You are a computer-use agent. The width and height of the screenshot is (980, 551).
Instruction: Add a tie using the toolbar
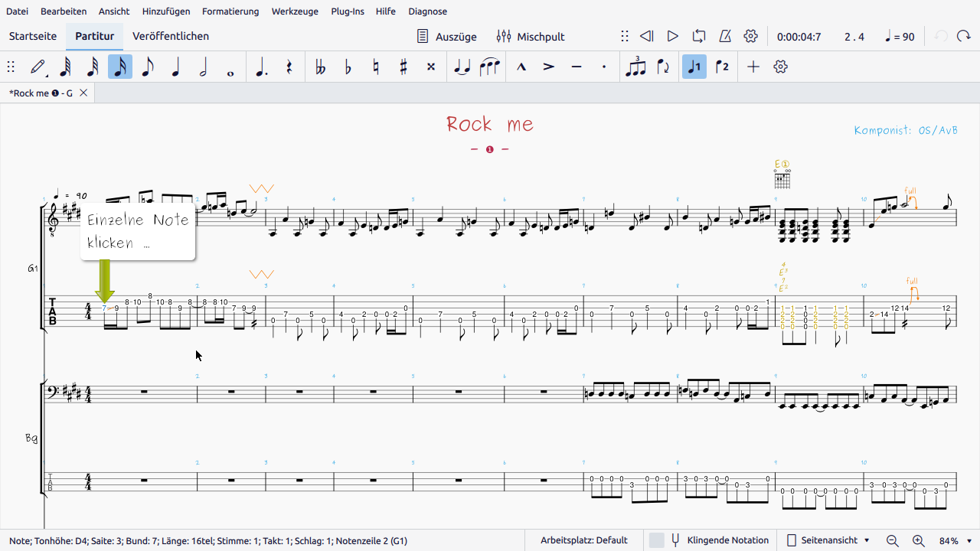click(462, 67)
